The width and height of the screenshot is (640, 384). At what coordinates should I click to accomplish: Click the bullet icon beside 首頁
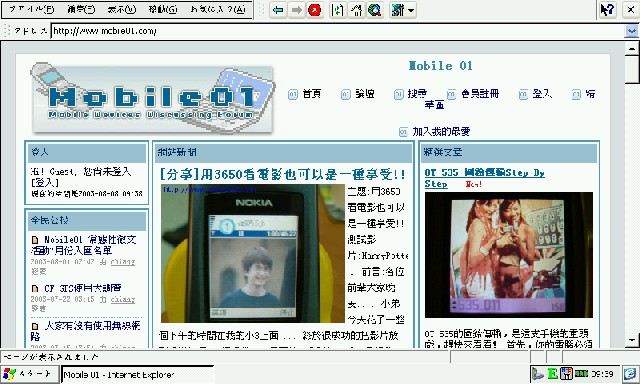point(293,95)
